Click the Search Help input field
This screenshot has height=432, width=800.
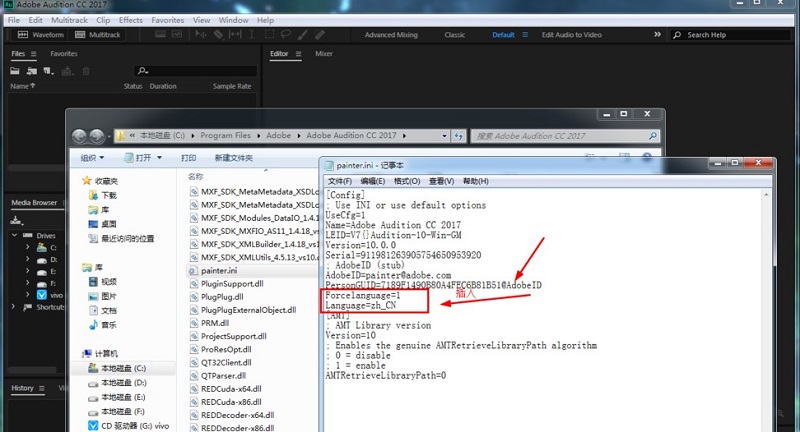click(735, 35)
